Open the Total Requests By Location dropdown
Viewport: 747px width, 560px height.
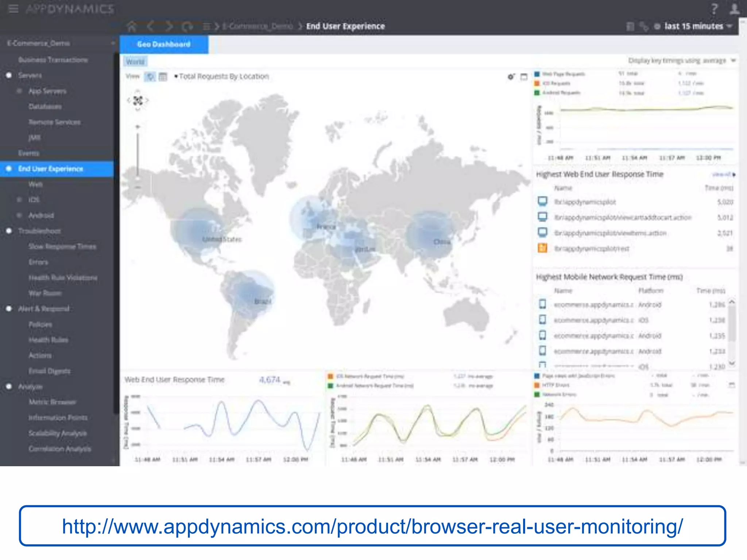pyautogui.click(x=221, y=77)
